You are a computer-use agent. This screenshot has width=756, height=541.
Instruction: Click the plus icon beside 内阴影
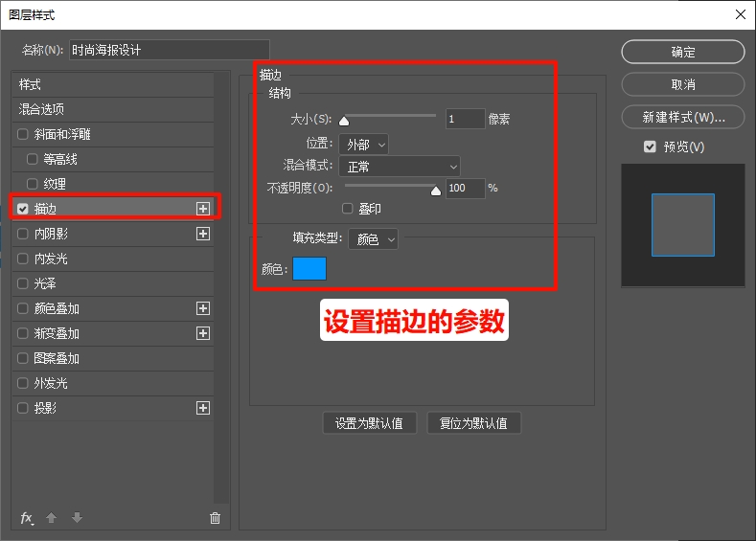point(202,234)
